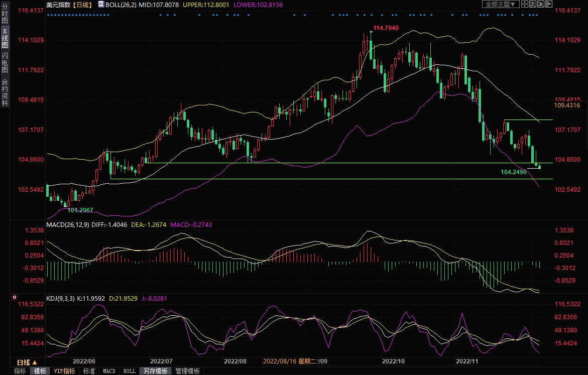Screen dimensions: 588x375
Task: Click the exit/expand panel icon
Action: pos(549,4)
